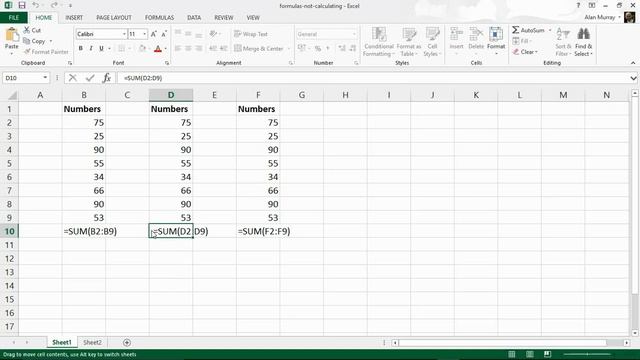
Task: Open Font group dialog launcher
Action: tap(167, 63)
